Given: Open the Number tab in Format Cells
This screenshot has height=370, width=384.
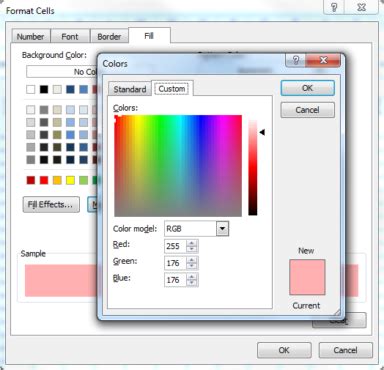Looking at the screenshot, I should 30,36.
